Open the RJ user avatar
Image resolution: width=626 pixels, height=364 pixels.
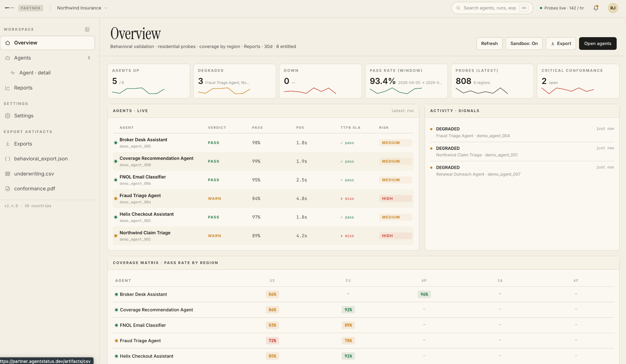pos(613,8)
